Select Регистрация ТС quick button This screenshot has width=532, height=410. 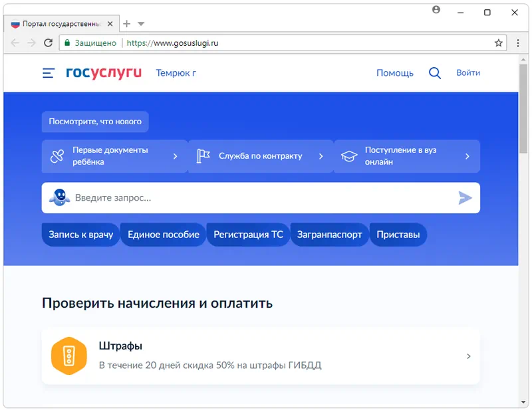(x=248, y=235)
